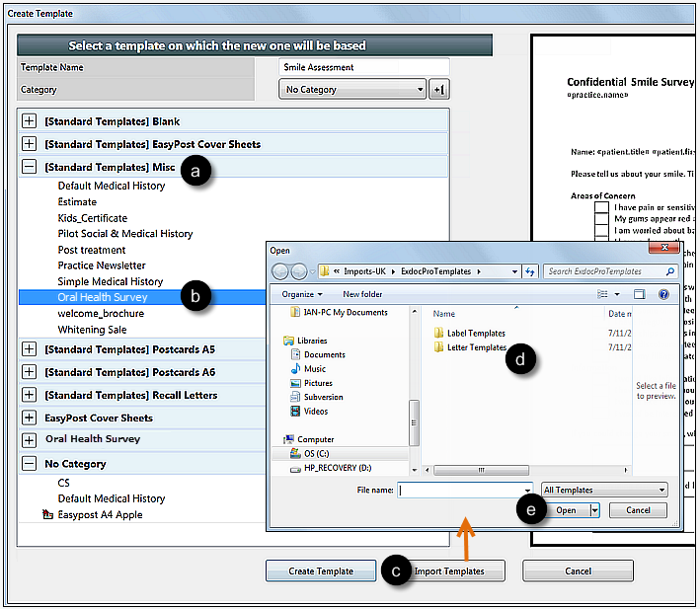Toggle the preview pane icon
The height and width of the screenshot is (609, 700).
(x=640, y=294)
